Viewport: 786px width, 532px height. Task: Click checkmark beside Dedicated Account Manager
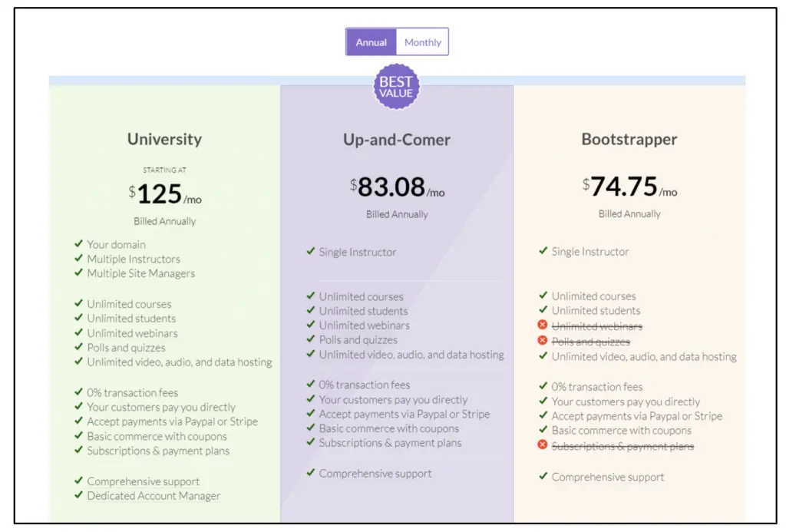click(x=78, y=495)
